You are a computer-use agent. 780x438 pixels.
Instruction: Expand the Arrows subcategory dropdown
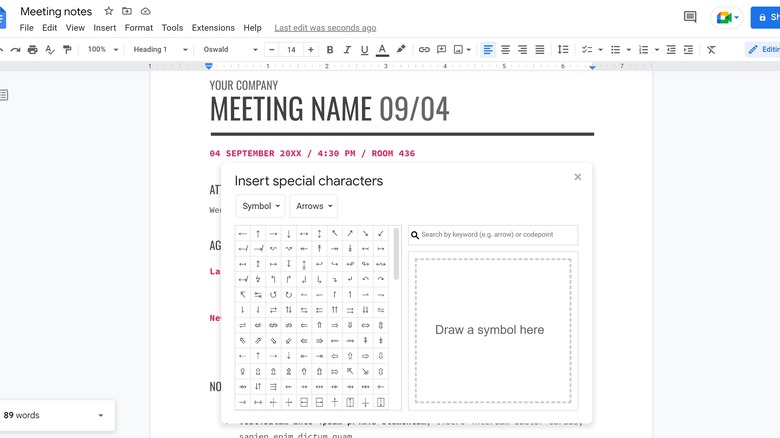tap(314, 206)
